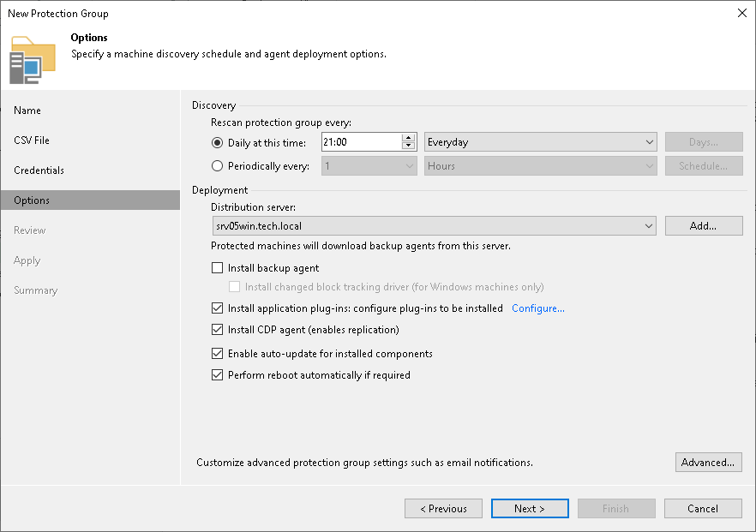Click the 'Protected machines will download backup agents' note
The image size is (756, 532).
click(361, 246)
